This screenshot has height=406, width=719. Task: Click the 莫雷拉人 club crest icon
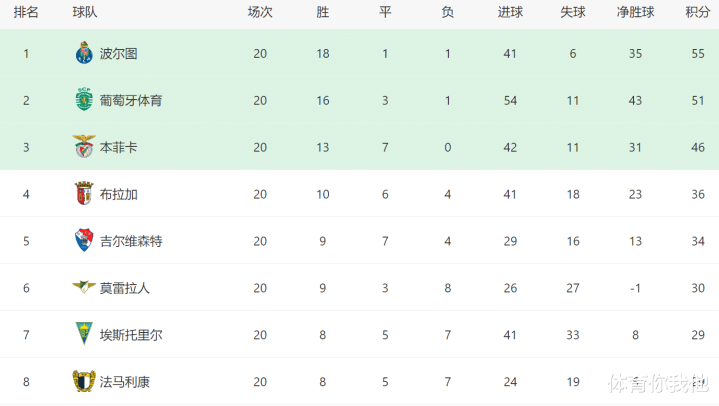[x=83, y=288]
